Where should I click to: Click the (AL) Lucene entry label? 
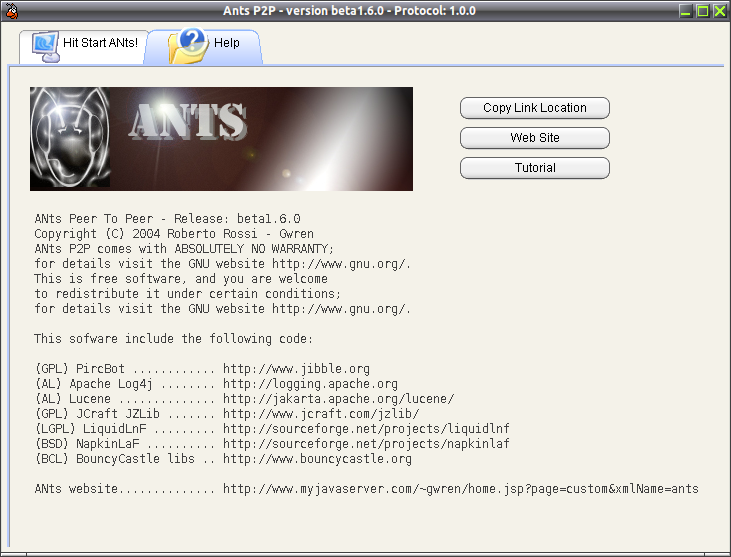[73, 399]
